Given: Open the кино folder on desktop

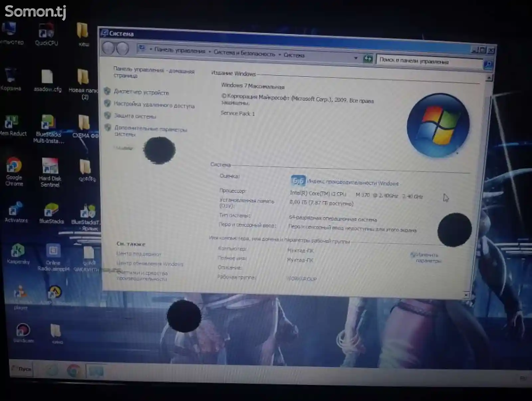Looking at the screenshot, I should click(x=56, y=334).
